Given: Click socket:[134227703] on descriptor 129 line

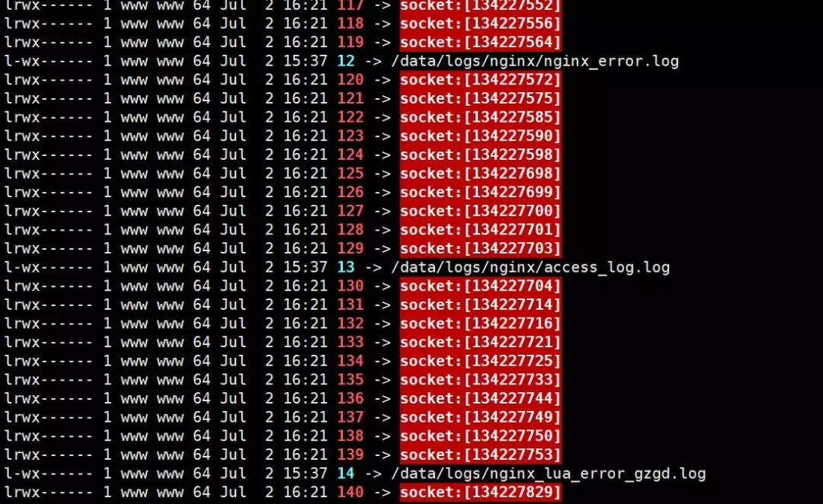Looking at the screenshot, I should [480, 248].
